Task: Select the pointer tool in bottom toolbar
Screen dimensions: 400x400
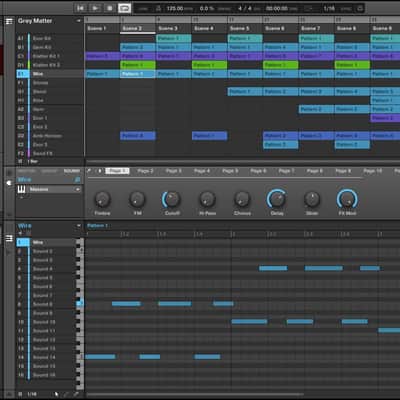Action: pos(56,394)
